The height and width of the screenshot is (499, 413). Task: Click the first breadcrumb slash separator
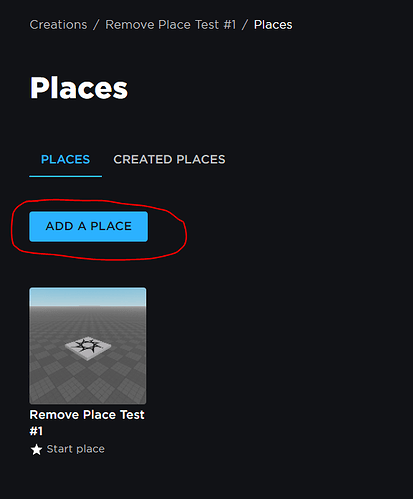[x=96, y=25]
